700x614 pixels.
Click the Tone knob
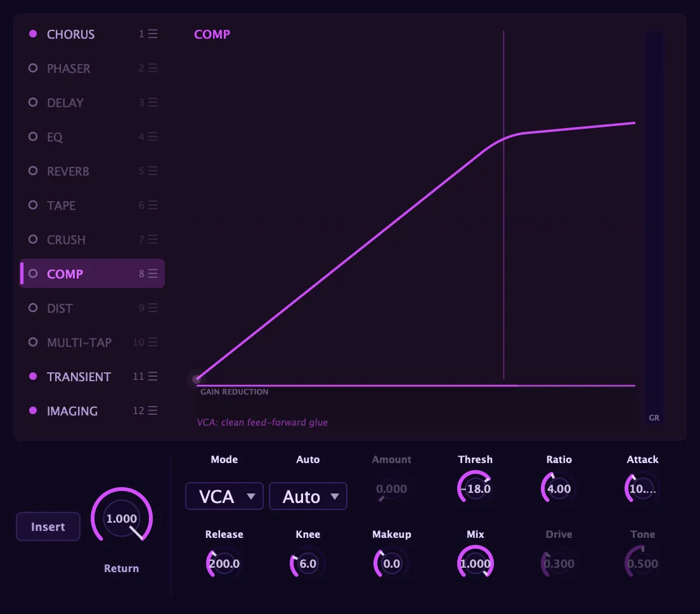[x=642, y=563]
